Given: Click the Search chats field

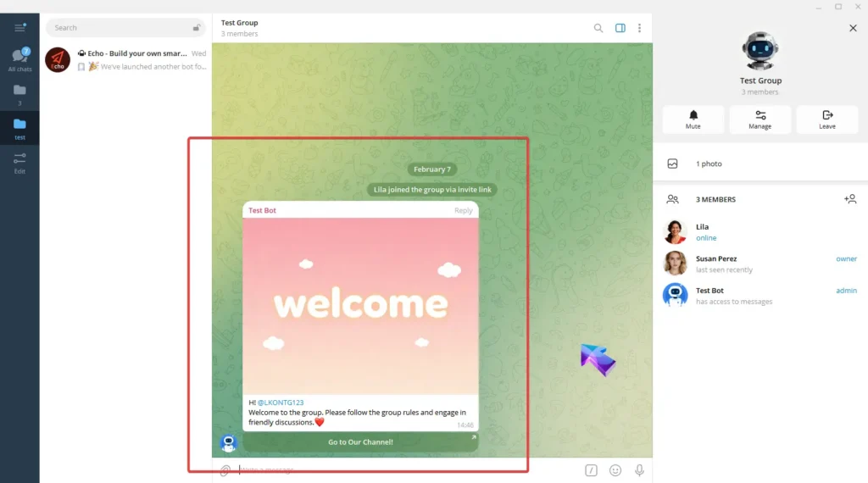Looking at the screenshot, I should point(119,28).
